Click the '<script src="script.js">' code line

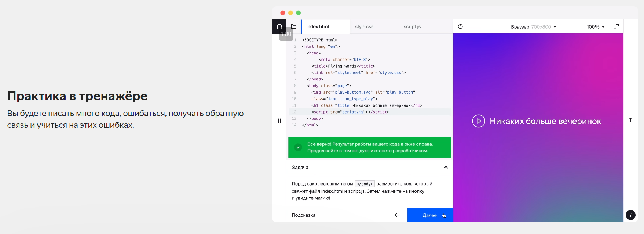point(350,112)
